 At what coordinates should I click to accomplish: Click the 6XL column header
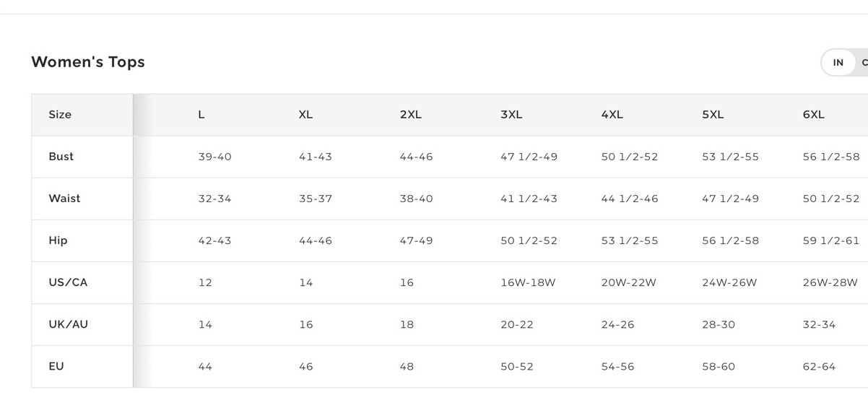coord(813,115)
